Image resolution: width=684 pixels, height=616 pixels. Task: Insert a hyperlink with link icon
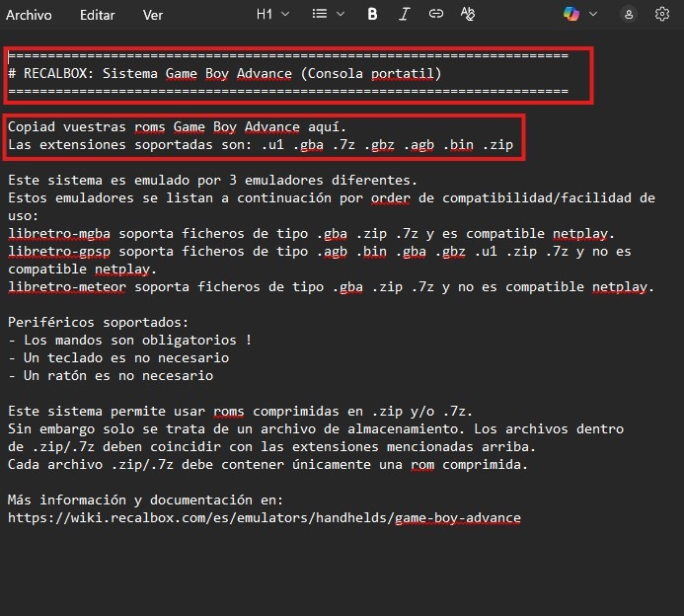click(435, 14)
